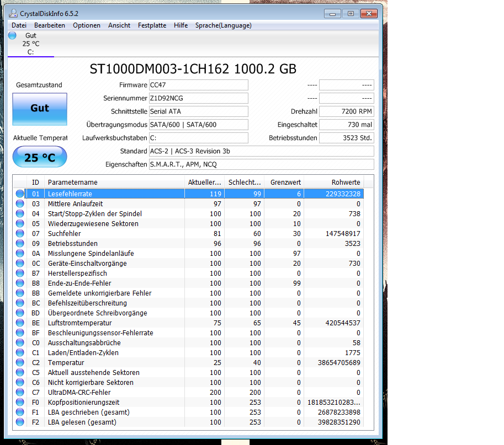504x445 pixels.
Task: Click status orb for B7 Herstellerspezifisch row
Action: pos(20,273)
